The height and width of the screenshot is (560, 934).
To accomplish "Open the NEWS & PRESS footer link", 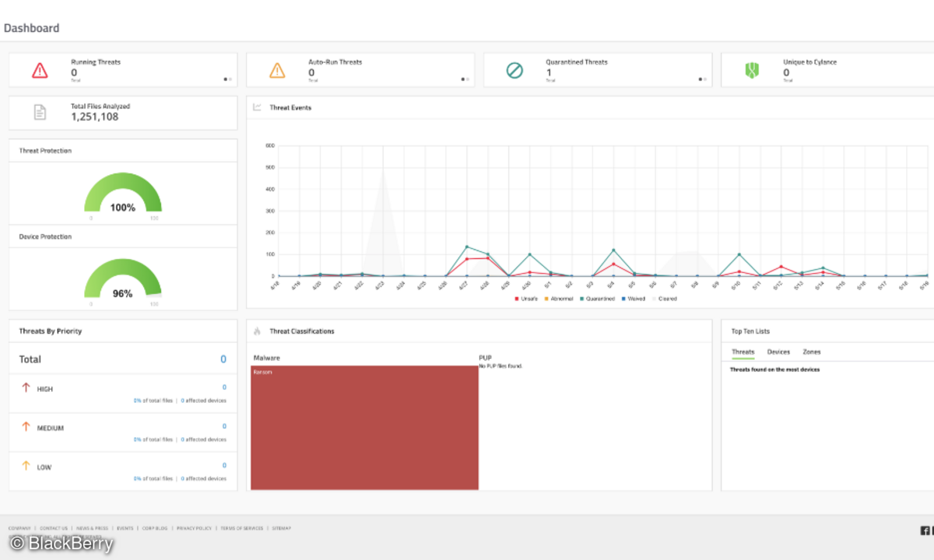I will (93, 528).
